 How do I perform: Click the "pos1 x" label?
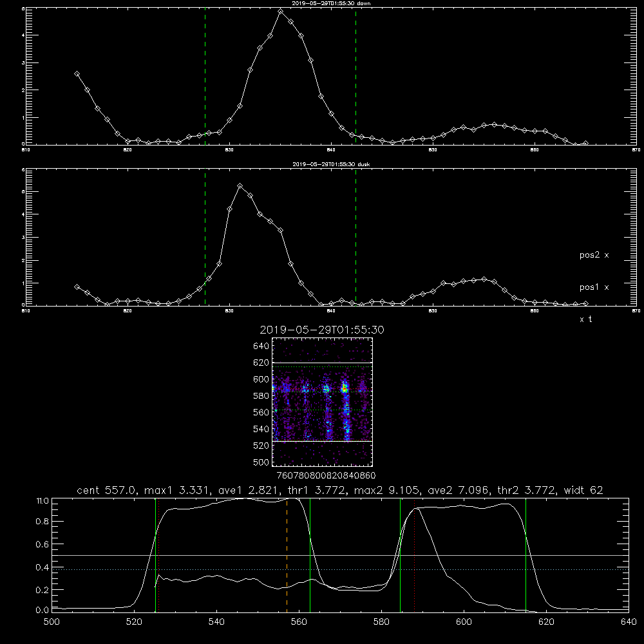594,287
